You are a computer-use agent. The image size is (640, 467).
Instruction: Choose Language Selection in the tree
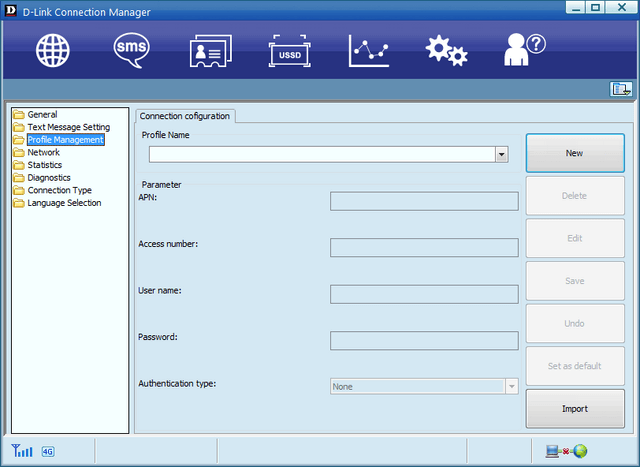[x=64, y=203]
